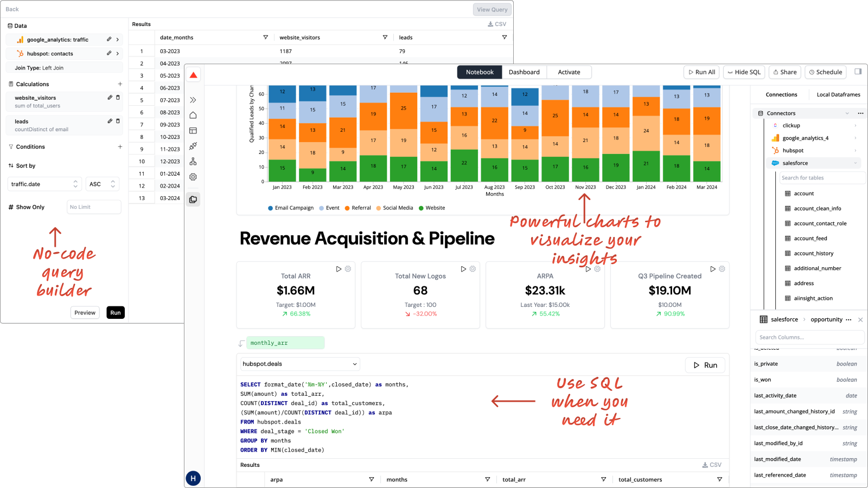Collapse the salesforce connector
This screenshot has width=868, height=488.
(x=856, y=163)
